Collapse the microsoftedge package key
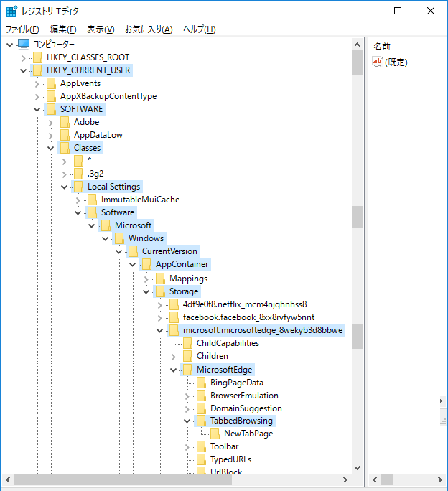The height and width of the screenshot is (491, 448). [160, 331]
